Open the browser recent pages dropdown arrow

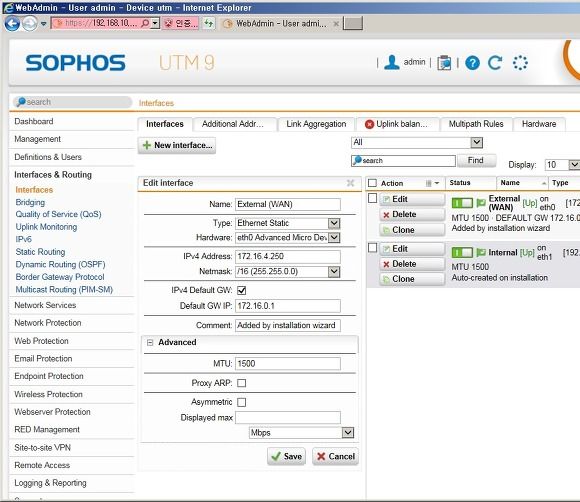click(x=43, y=24)
